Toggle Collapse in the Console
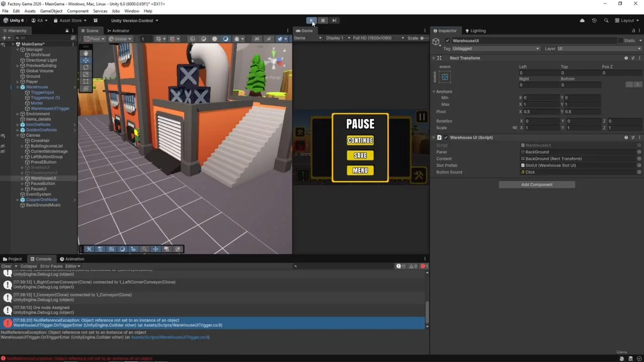The width and height of the screenshot is (644, 362). (29, 266)
